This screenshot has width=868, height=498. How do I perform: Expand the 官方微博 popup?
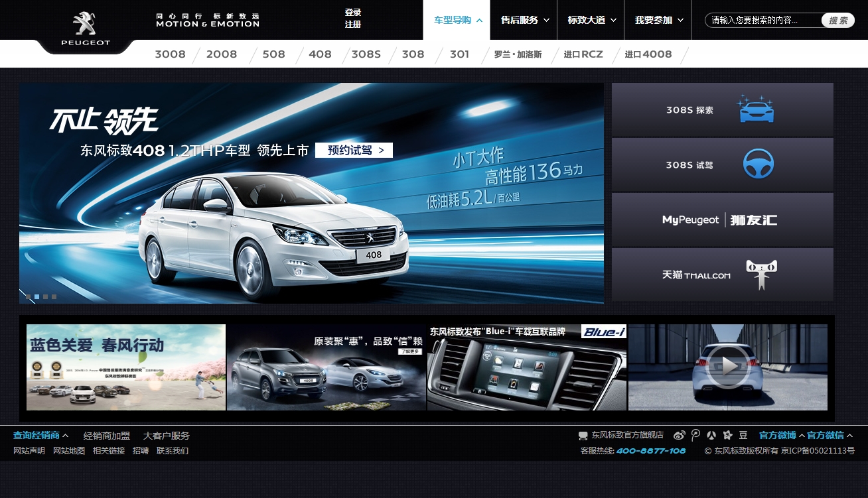(782, 435)
